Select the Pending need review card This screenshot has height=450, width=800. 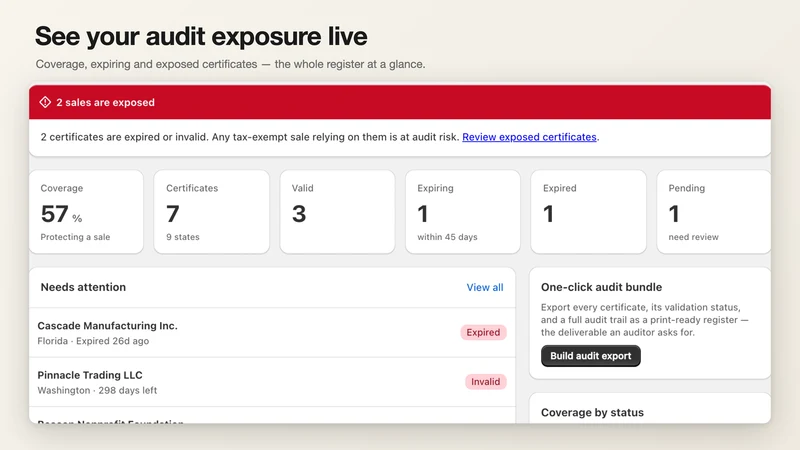coord(714,212)
